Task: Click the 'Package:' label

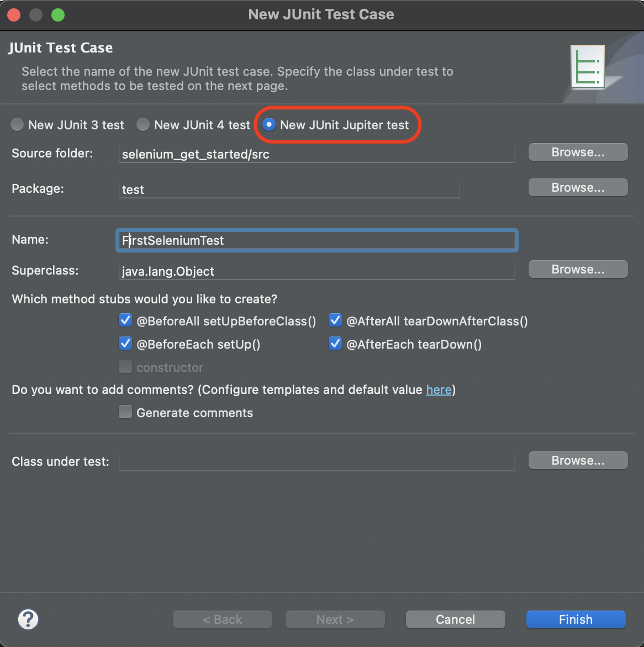Action: pos(38,189)
